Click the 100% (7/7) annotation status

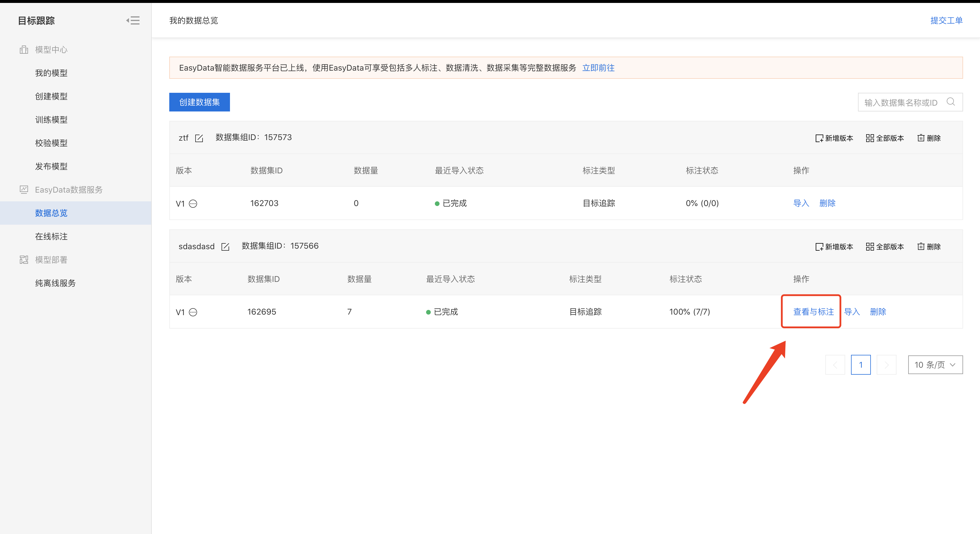pos(689,312)
